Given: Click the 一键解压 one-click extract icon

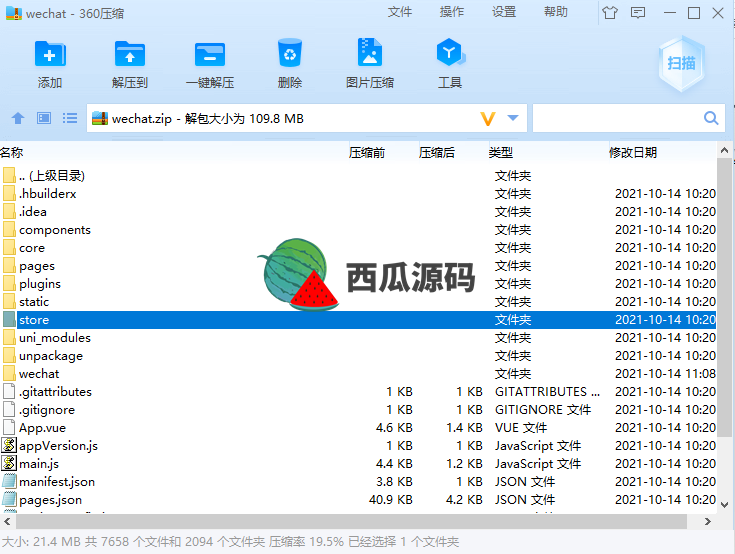Looking at the screenshot, I should point(210,54).
